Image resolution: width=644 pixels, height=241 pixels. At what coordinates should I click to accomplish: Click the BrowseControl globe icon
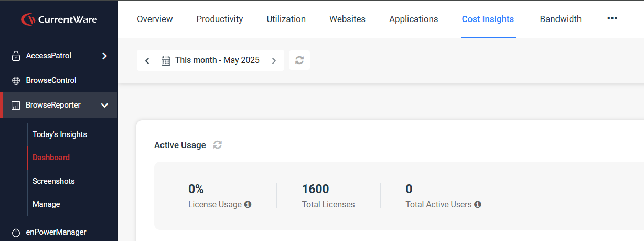16,81
